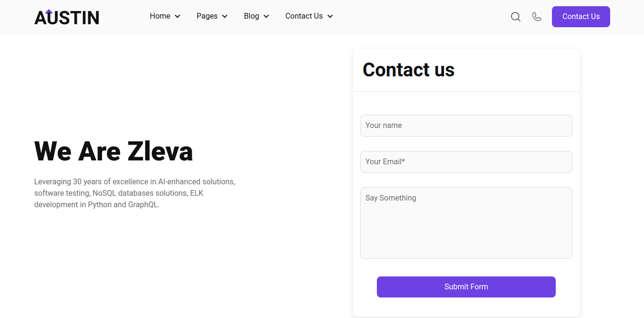This screenshot has height=318, width=644.
Task: Click the AUSTIN logo wordmark
Action: point(67,18)
